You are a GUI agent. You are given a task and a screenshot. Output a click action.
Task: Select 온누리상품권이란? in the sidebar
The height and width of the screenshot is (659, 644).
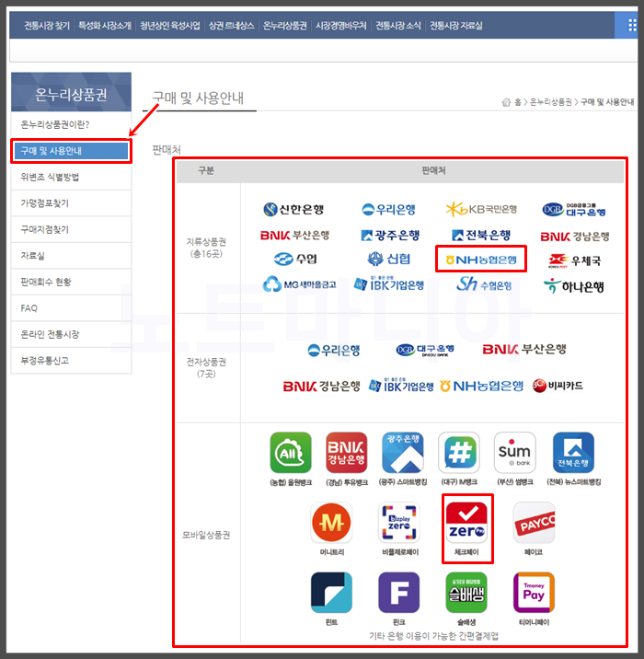click(71, 124)
